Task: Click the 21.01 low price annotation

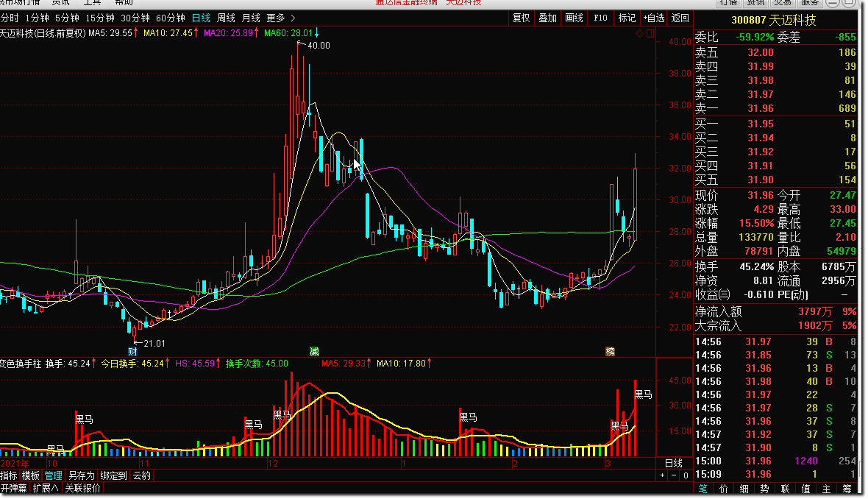Action: [x=154, y=344]
